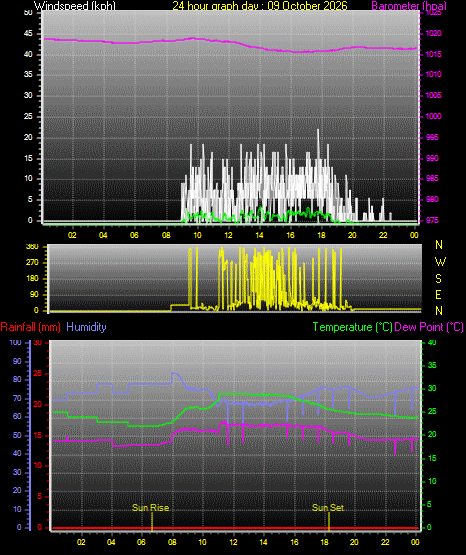The height and width of the screenshot is (555, 466).
Task: Click the blue 60 humidity axis value
Action: pyautogui.click(x=17, y=416)
